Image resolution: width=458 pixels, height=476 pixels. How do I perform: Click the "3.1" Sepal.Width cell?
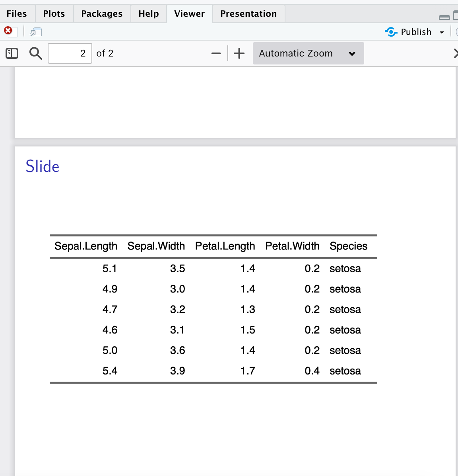click(x=177, y=330)
